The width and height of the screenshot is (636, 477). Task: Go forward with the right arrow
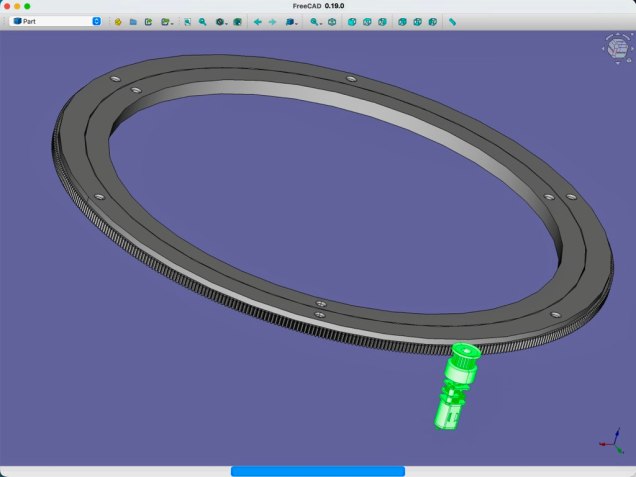click(x=272, y=21)
